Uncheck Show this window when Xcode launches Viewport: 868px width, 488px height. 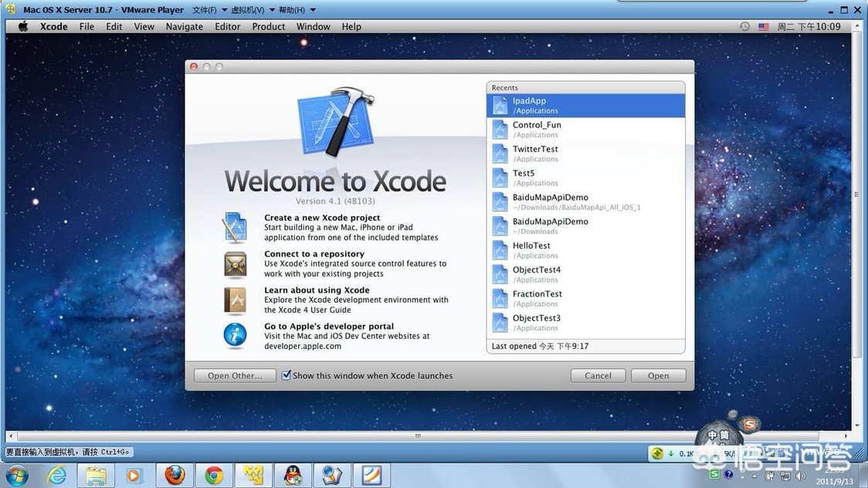tap(287, 375)
